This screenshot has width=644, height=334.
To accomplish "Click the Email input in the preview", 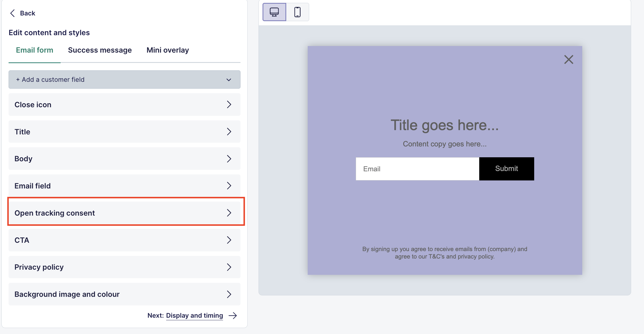I will pos(417,169).
